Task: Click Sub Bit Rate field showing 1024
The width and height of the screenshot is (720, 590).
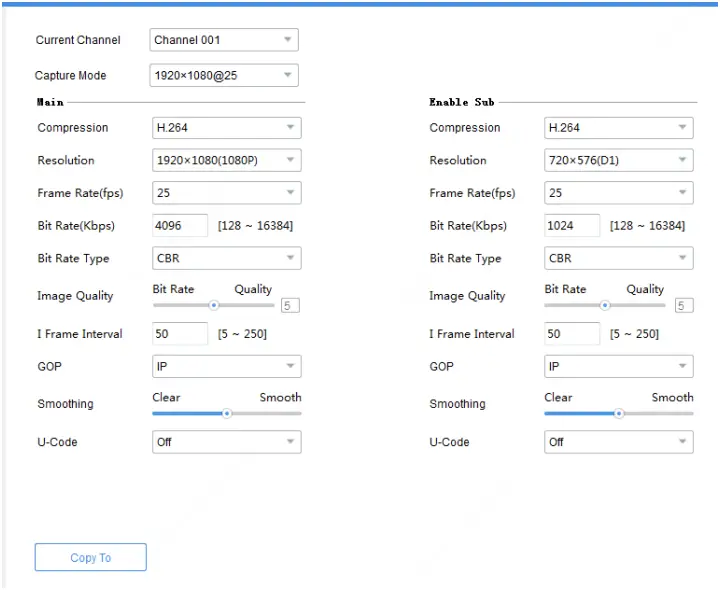Action: pos(572,225)
